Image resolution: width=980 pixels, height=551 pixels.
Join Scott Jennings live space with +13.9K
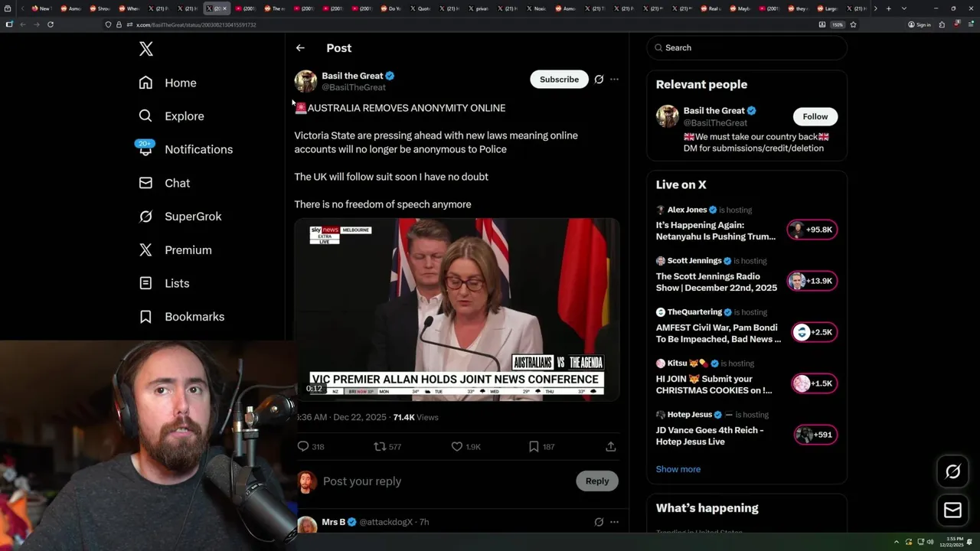pos(812,281)
